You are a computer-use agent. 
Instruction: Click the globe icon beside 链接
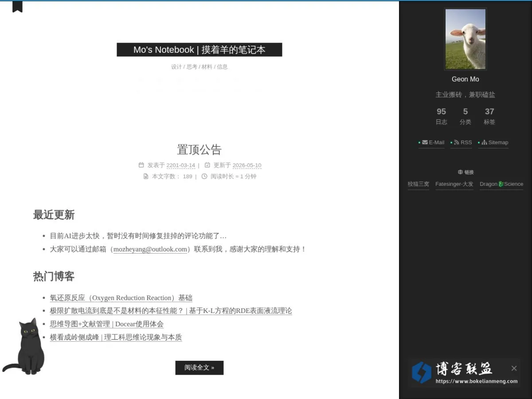tap(460, 172)
